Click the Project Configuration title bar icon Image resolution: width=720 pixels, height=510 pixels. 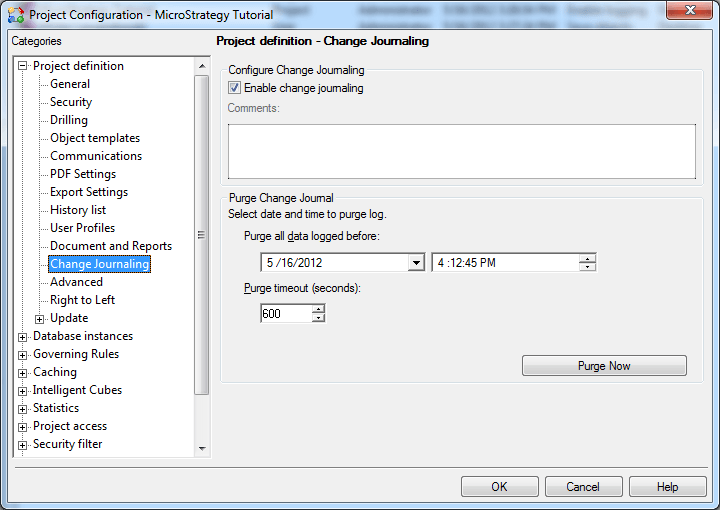tap(16, 14)
